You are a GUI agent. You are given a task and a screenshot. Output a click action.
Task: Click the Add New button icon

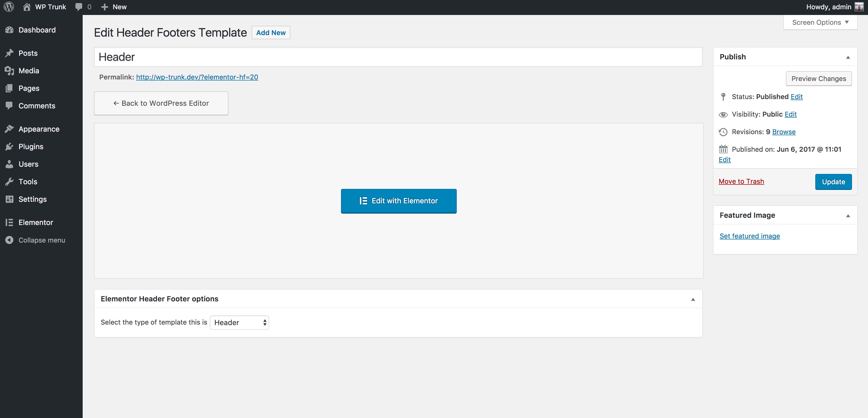coord(271,32)
